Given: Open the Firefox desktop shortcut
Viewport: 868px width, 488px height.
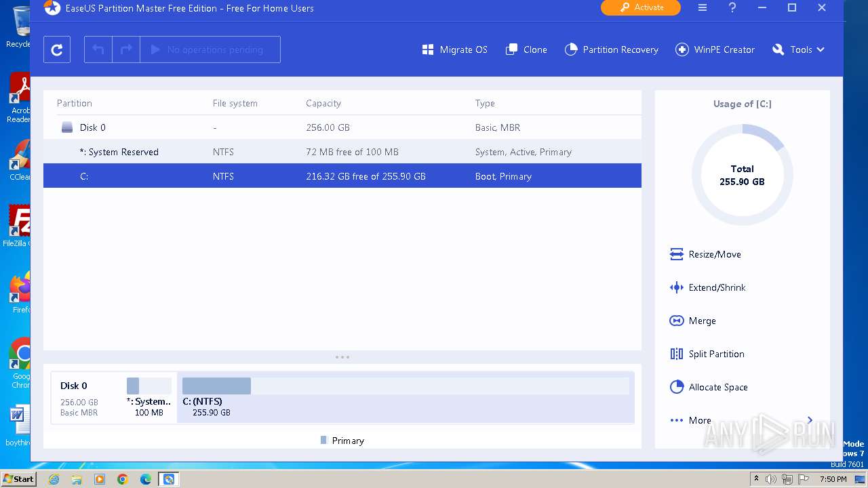Looking at the screenshot, I should click(20, 293).
